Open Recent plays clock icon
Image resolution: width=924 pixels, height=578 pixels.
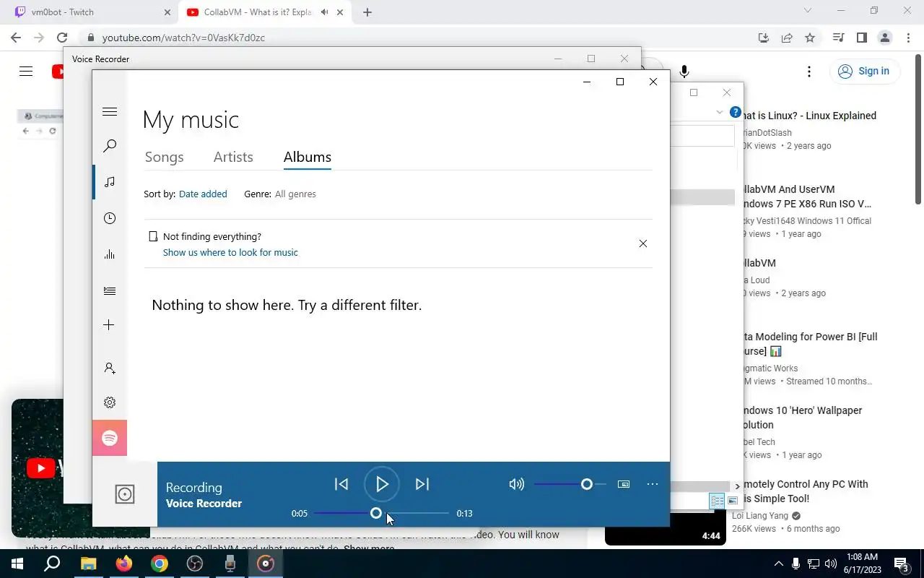point(110,218)
